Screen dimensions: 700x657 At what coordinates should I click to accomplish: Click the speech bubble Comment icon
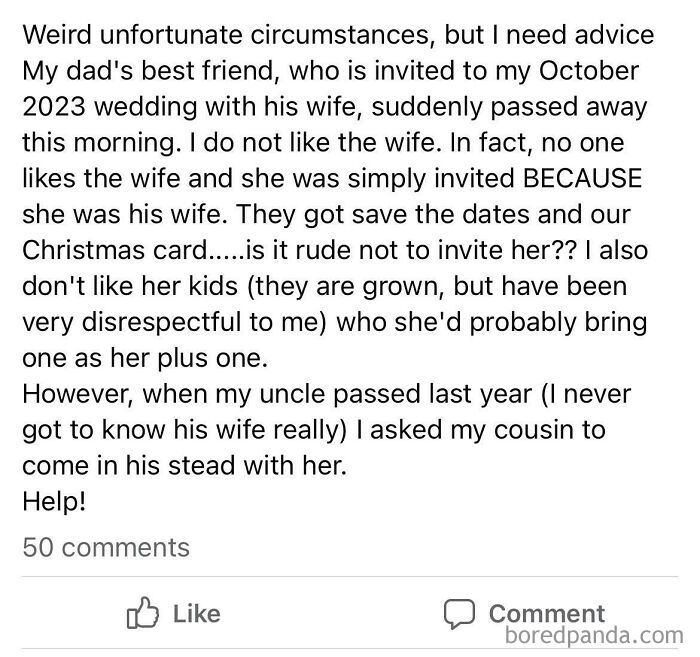pyautogui.click(x=459, y=614)
